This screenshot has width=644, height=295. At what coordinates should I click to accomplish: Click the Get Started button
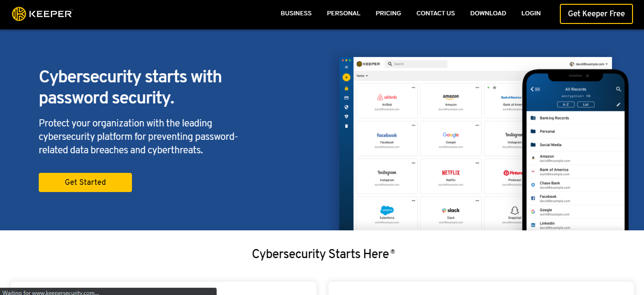[x=85, y=182]
